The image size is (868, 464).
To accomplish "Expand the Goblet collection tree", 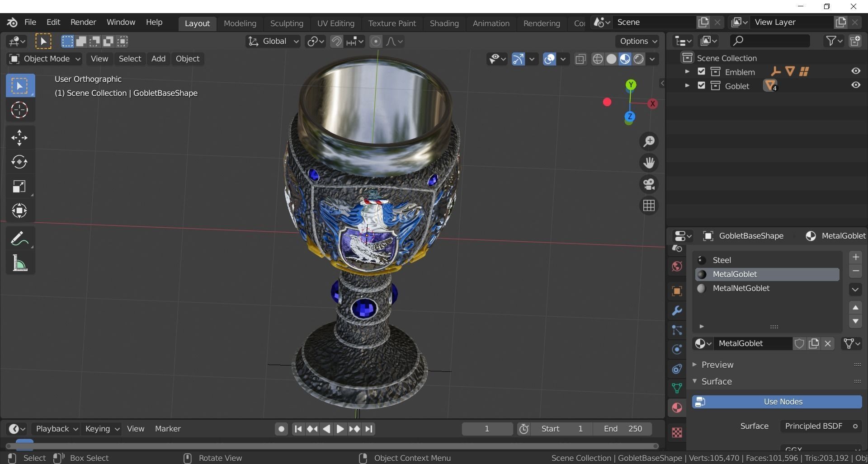I will point(687,85).
